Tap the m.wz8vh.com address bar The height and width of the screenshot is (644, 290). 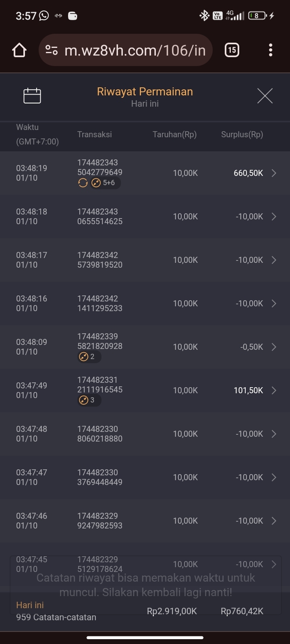pyautogui.click(x=135, y=50)
